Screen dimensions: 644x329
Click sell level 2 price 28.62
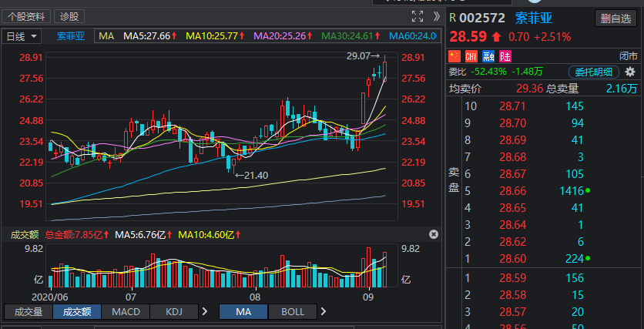(x=512, y=242)
